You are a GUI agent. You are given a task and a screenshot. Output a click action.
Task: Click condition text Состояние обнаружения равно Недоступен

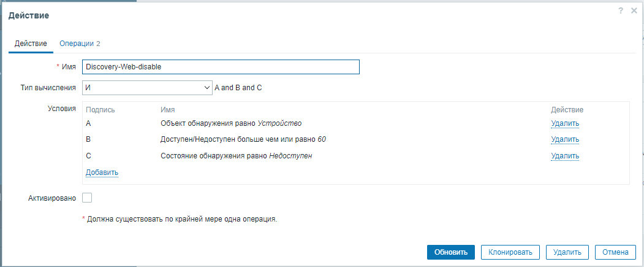pos(237,156)
